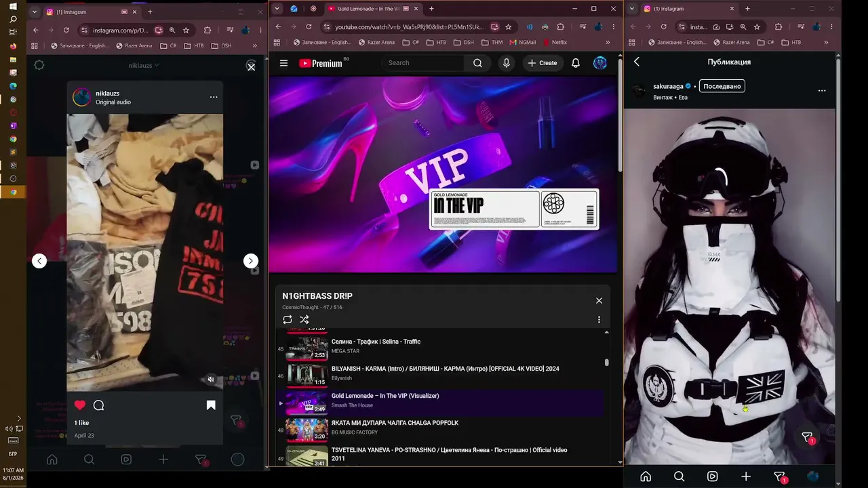Switch to the Gold Lemonade YouTube tab
This screenshot has width=868, height=488.
[x=371, y=9]
